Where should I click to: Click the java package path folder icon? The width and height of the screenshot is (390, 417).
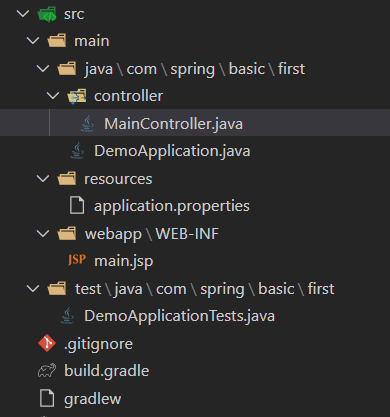[x=67, y=69]
